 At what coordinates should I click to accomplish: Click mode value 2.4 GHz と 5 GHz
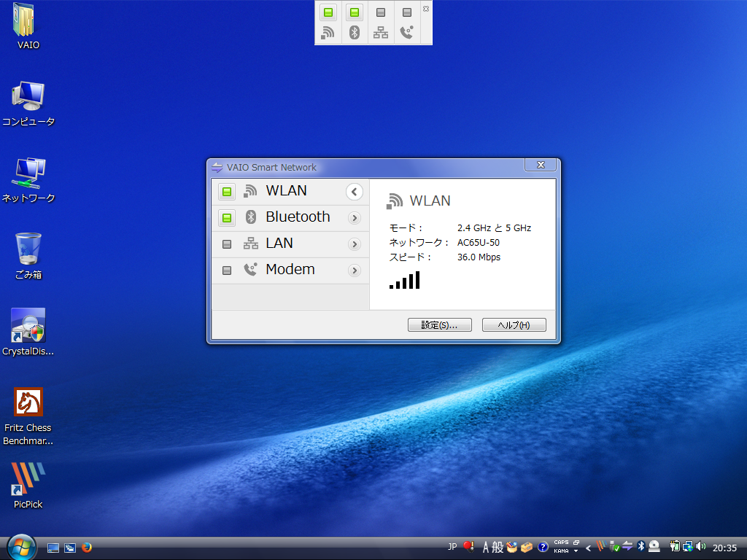pyautogui.click(x=494, y=227)
